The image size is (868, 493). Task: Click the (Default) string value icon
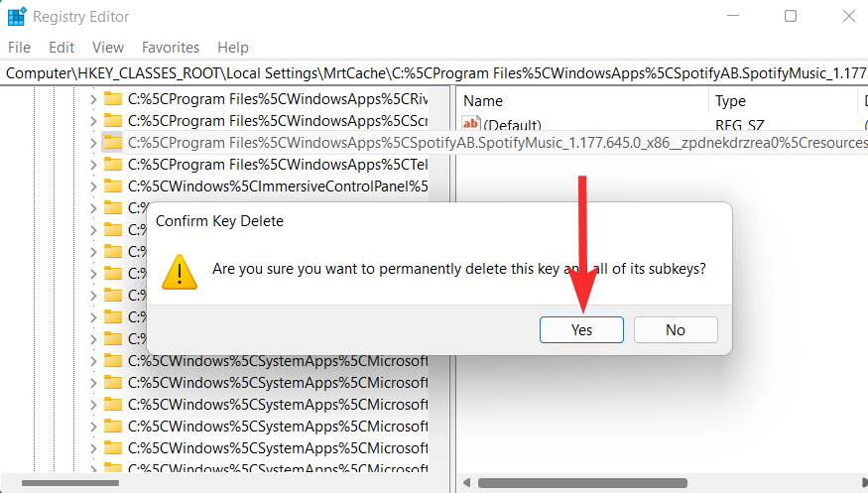(x=471, y=124)
